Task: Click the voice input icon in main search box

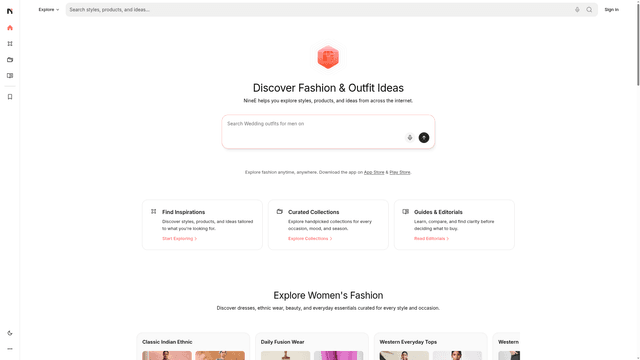Action: coord(410,138)
